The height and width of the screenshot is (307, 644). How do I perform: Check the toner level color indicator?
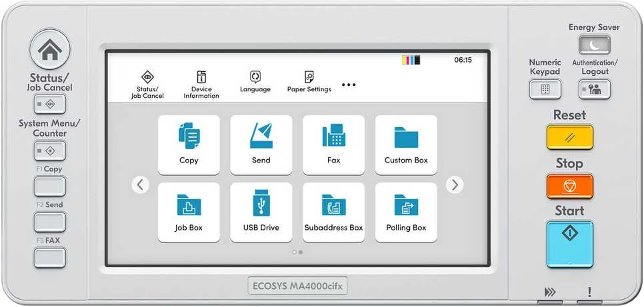coord(411,61)
